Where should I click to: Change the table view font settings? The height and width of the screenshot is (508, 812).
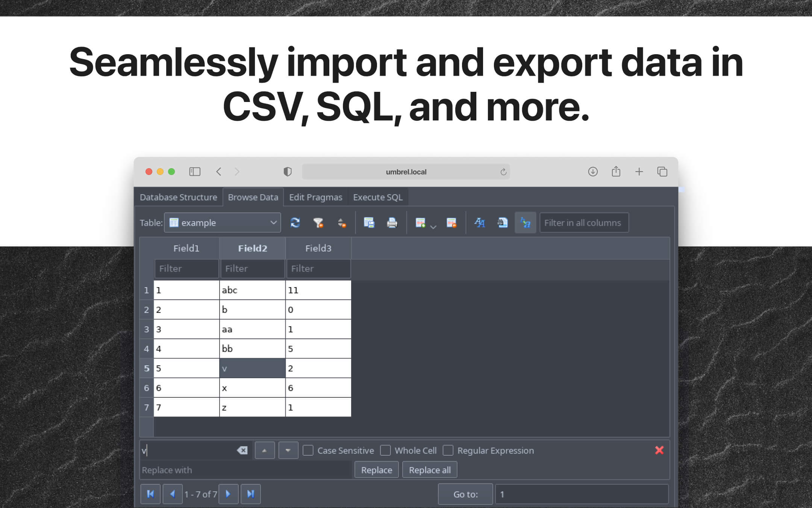pos(480,222)
